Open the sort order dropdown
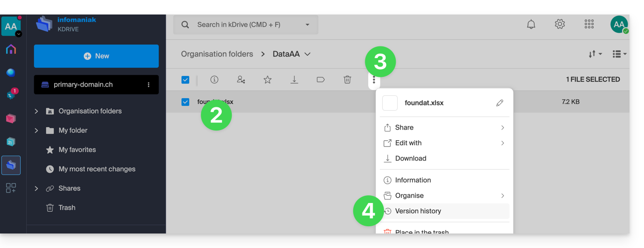Screen dimensions: 644x248 tap(595, 54)
